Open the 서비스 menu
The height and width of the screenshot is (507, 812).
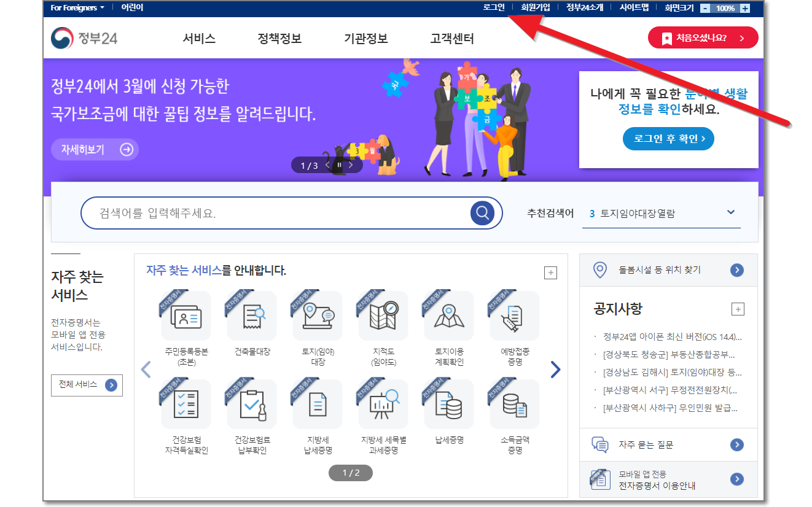tap(199, 39)
